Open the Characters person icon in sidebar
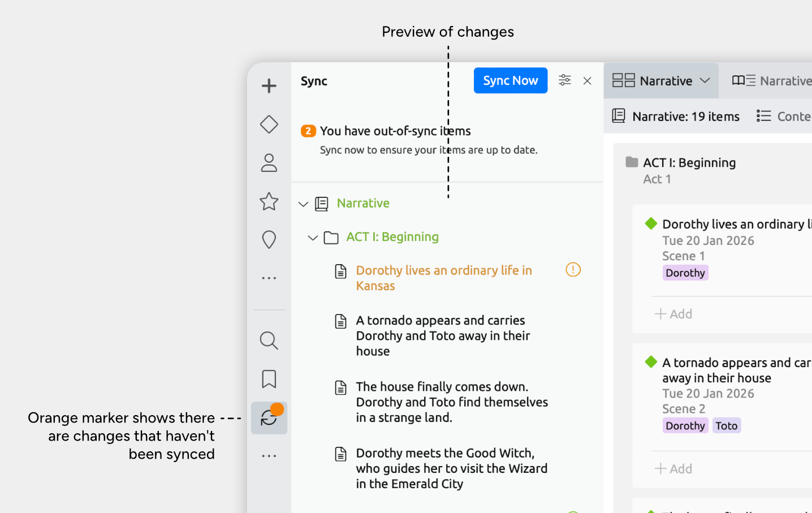 [269, 163]
